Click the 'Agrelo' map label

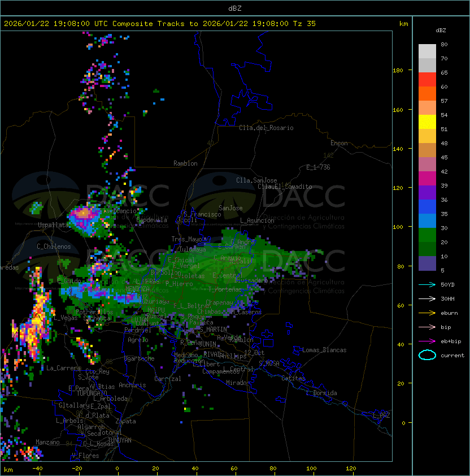pyautogui.click(x=138, y=340)
